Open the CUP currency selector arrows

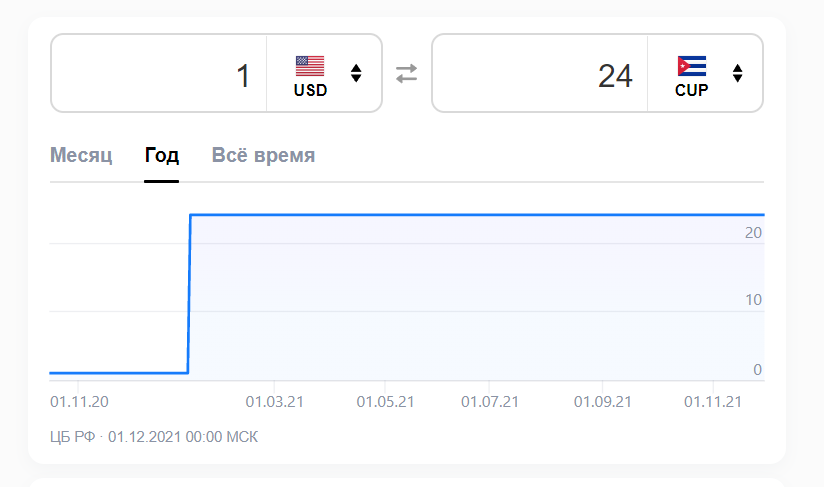pos(738,73)
